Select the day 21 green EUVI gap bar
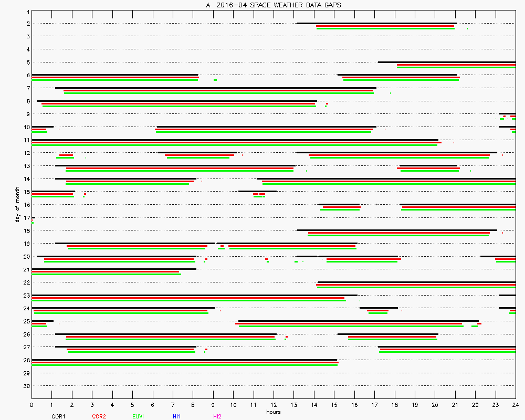 tap(106, 274)
